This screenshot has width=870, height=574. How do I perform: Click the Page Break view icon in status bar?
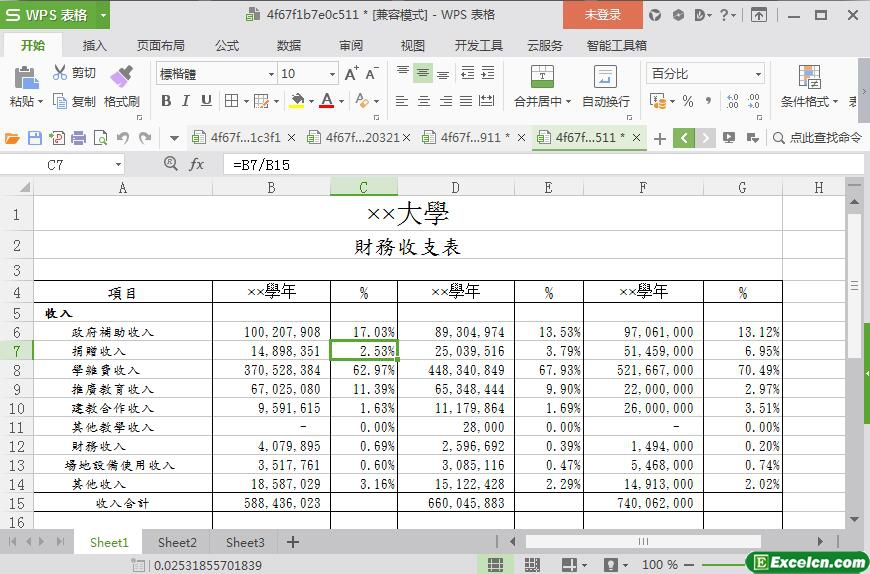click(532, 565)
